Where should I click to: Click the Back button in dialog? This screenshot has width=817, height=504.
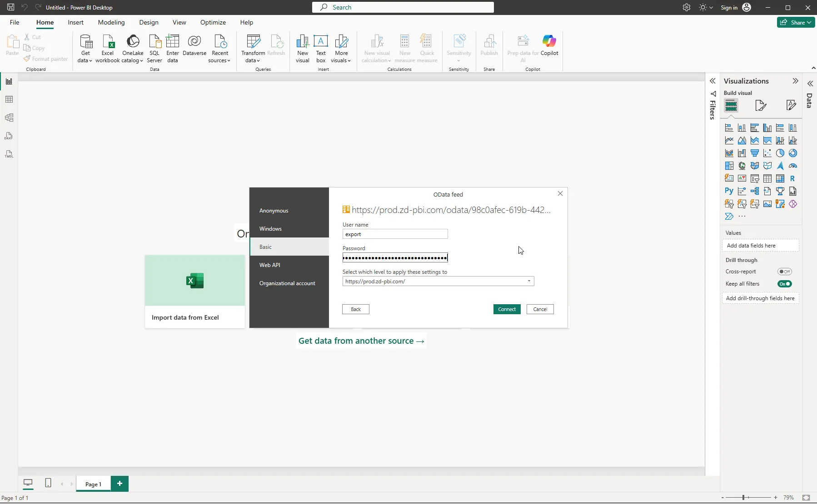coord(356,309)
